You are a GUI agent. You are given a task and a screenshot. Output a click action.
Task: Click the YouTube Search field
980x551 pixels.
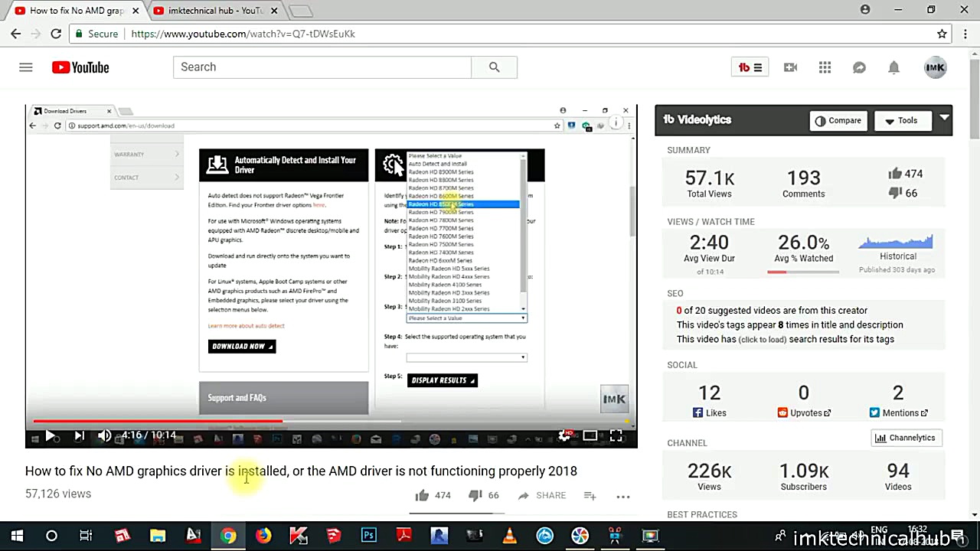click(322, 67)
